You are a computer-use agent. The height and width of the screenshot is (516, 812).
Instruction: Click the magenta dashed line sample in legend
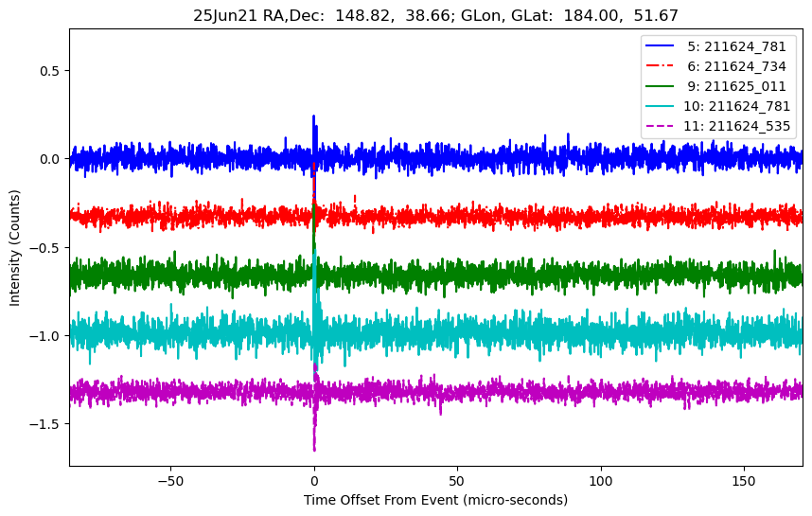[660, 125]
